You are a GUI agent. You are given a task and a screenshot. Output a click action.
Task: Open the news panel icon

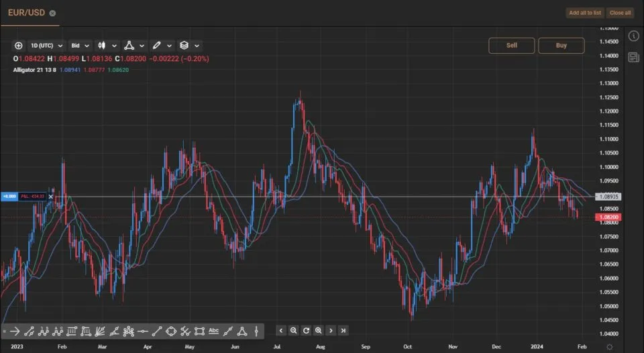click(x=633, y=58)
